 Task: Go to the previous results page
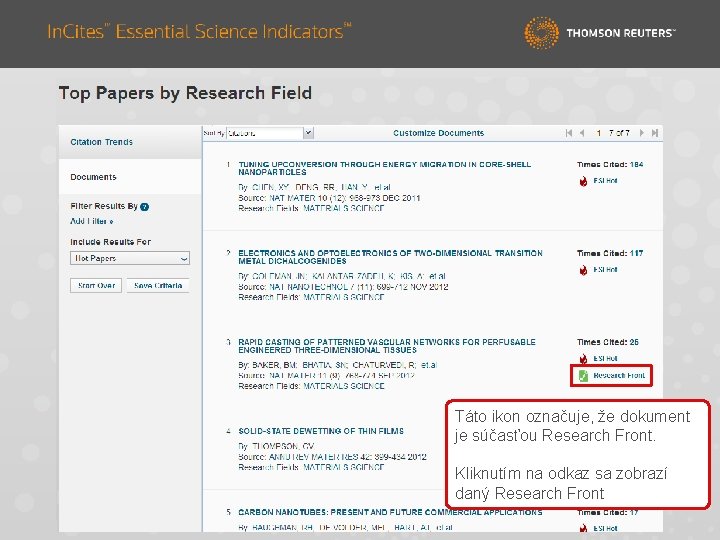pos(582,133)
